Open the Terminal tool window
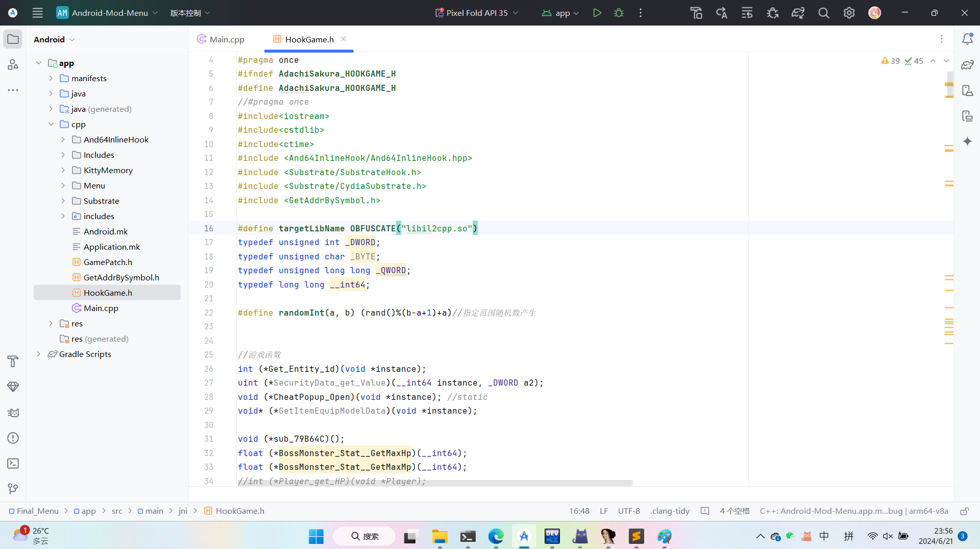This screenshot has width=980, height=549. 13,464
